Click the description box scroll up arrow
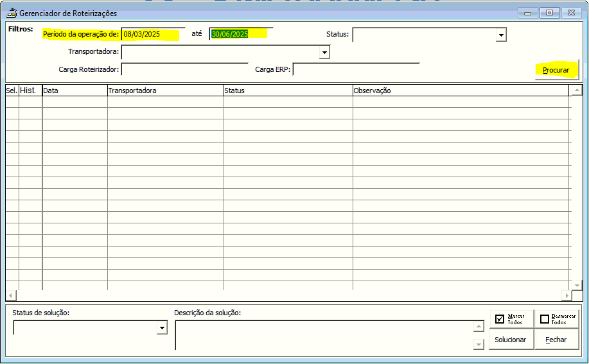 [479, 327]
